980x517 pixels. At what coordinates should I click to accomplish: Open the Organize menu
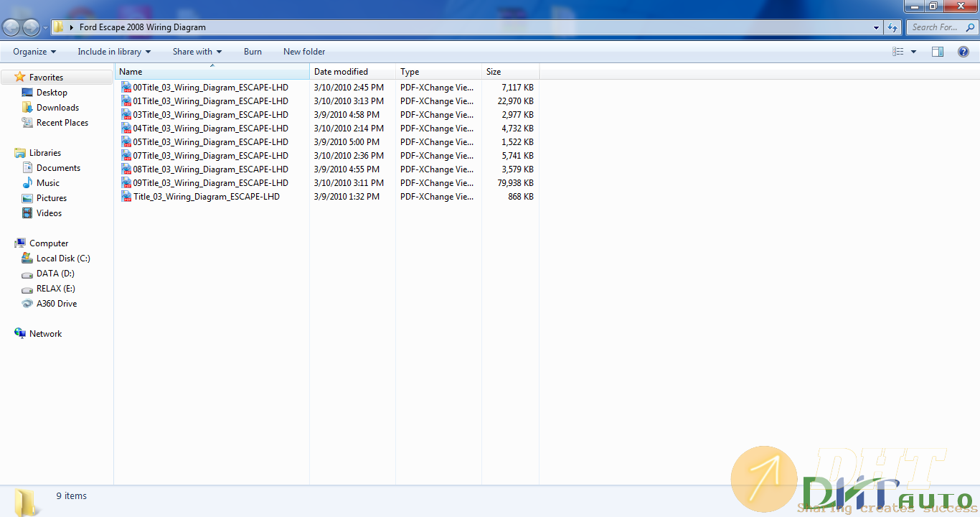34,52
